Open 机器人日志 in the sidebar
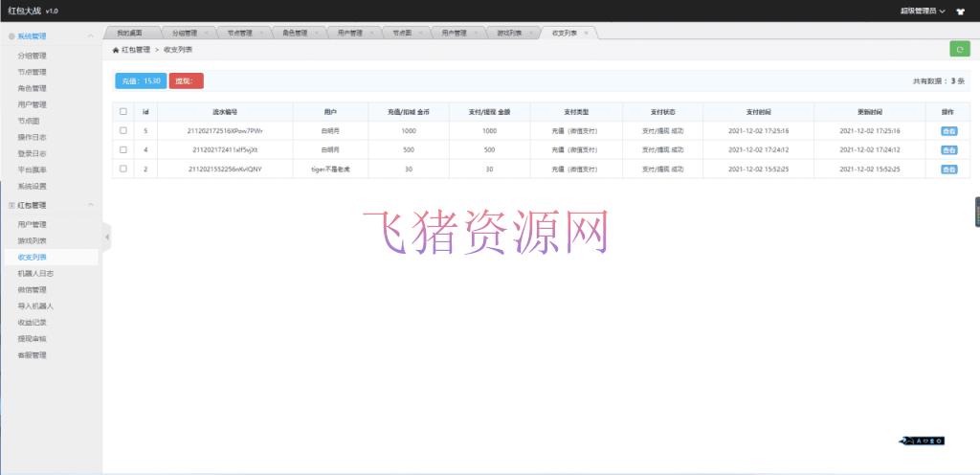980x475 pixels. 35,274
